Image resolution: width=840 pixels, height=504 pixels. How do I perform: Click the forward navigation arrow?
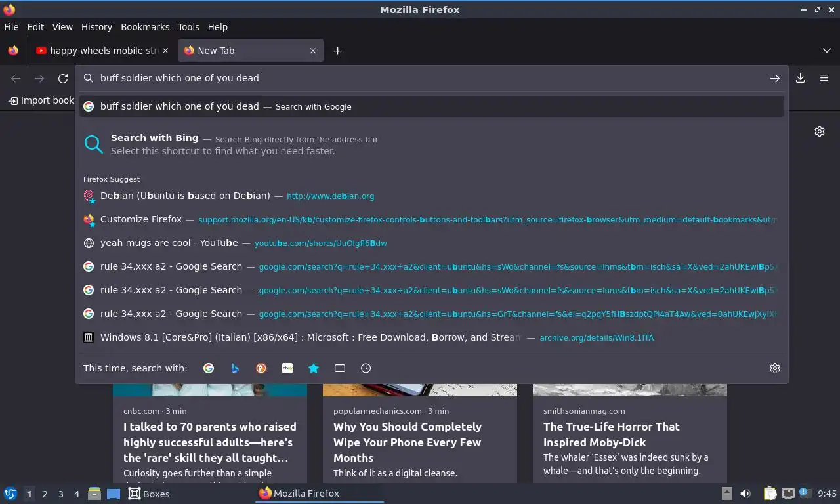pos(39,78)
